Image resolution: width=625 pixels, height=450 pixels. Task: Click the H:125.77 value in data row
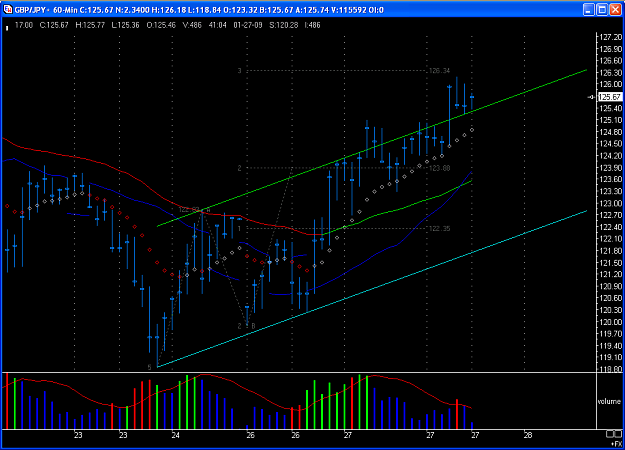90,25
